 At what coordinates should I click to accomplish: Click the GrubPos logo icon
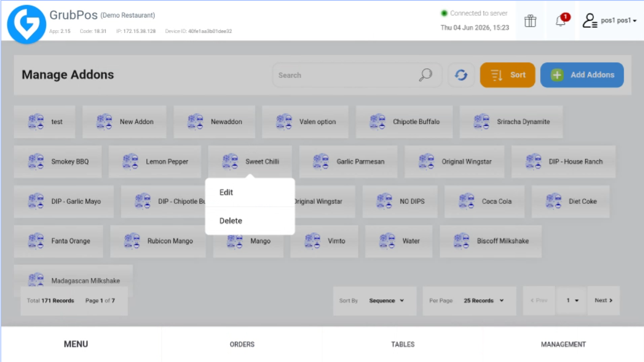coord(26,24)
